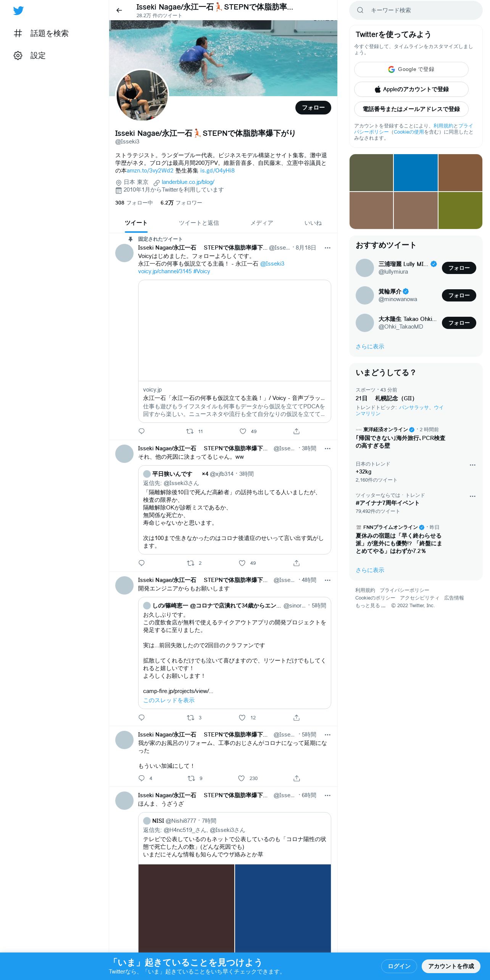
Task: View 6.2万 フォロワー followers list
Action: coord(181,203)
